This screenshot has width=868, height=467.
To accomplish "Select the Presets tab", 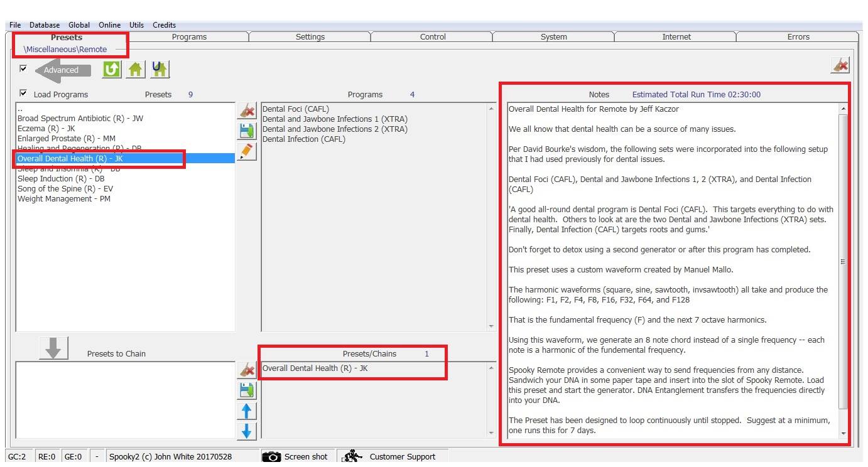I will [x=67, y=37].
